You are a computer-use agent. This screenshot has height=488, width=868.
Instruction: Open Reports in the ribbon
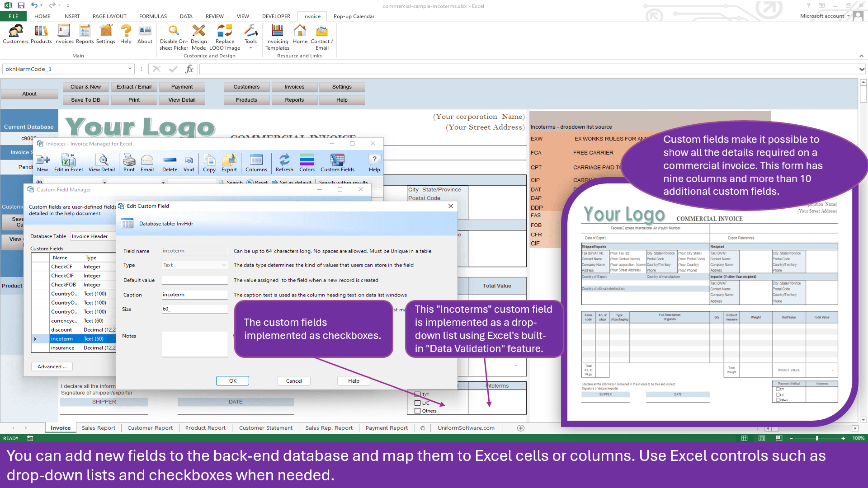pos(85,34)
